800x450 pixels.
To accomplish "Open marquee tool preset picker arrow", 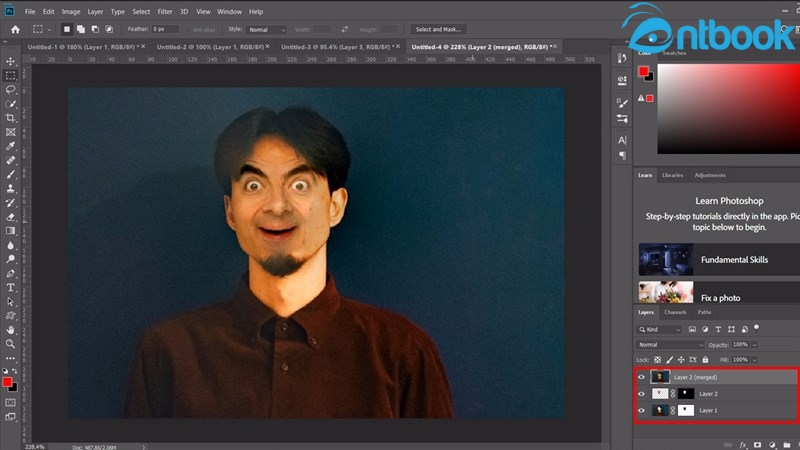I will click(x=49, y=30).
